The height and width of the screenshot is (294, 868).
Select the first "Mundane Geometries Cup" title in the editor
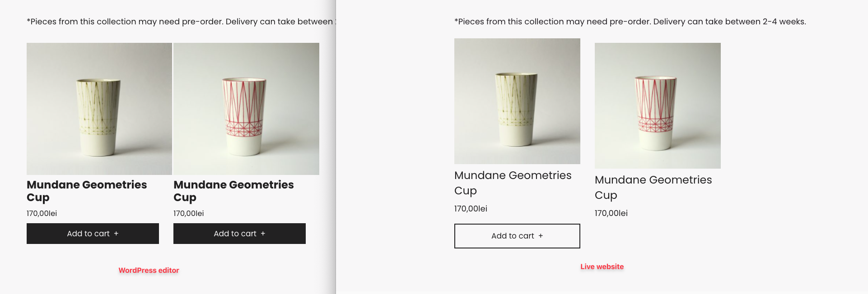[x=87, y=191]
